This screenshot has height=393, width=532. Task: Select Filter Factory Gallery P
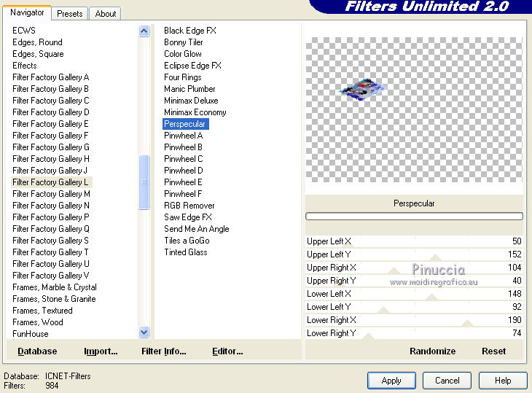(50, 217)
